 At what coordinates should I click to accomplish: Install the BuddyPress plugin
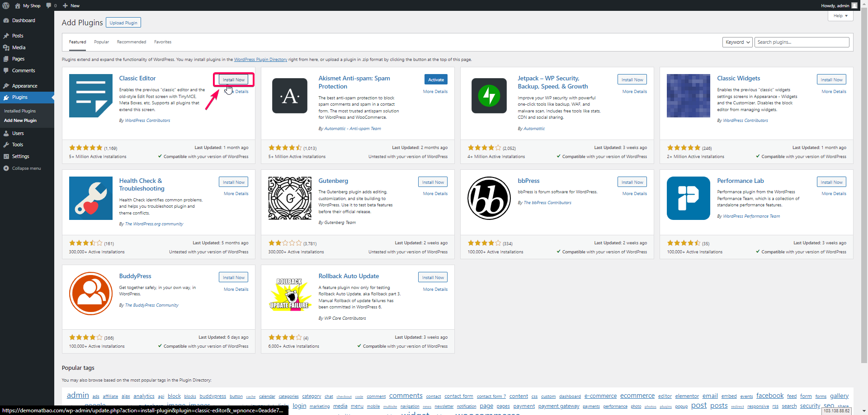point(234,277)
